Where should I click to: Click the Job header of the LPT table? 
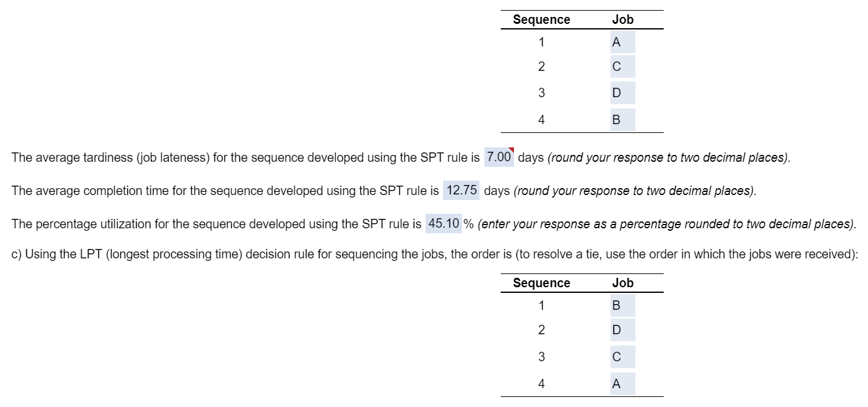(622, 283)
